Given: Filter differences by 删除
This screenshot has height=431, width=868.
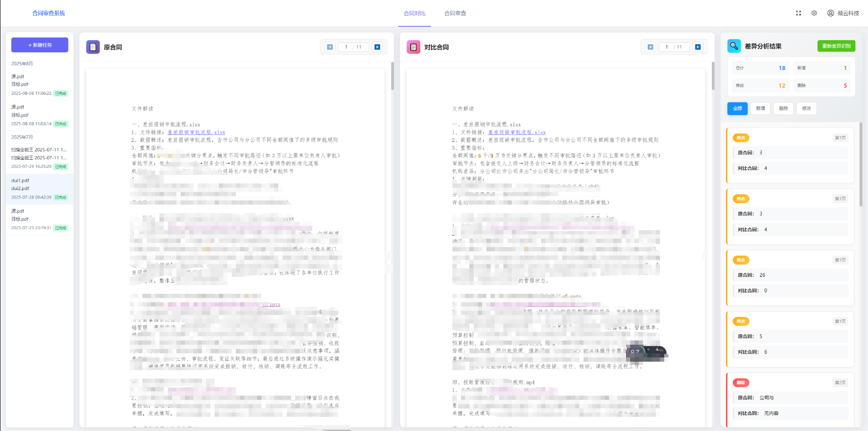Looking at the screenshot, I should [x=783, y=108].
